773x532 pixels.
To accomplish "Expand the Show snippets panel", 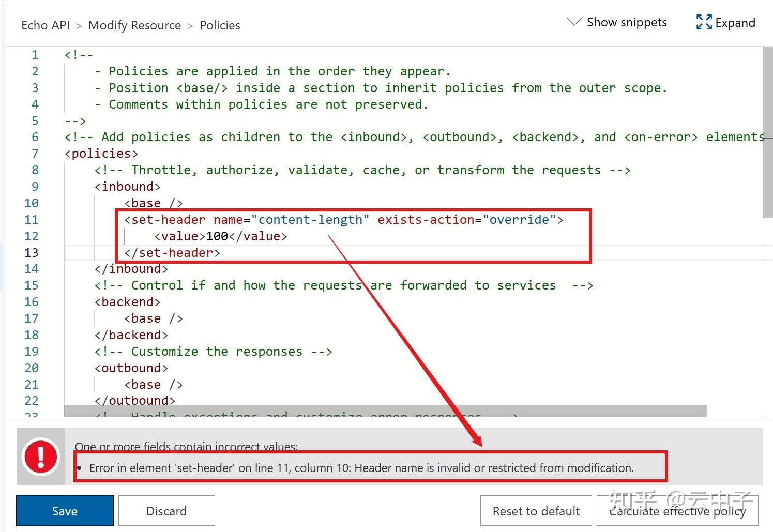I will coord(627,22).
